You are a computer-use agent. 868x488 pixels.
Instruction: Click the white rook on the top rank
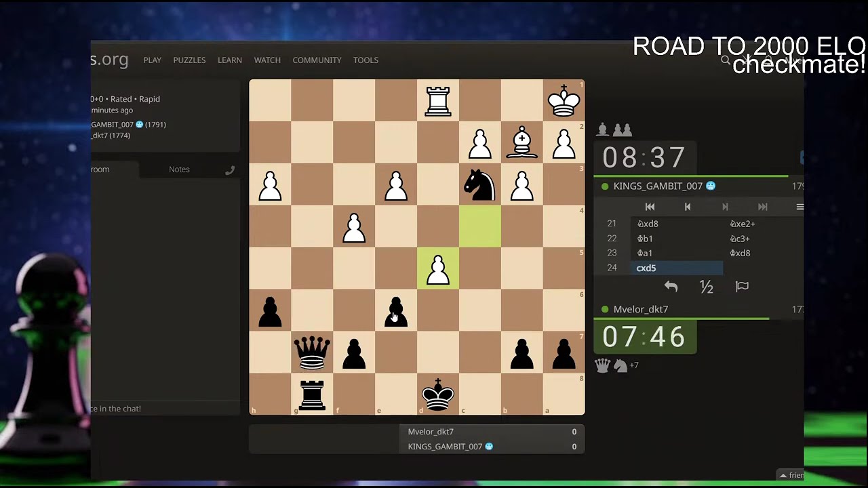point(438,100)
